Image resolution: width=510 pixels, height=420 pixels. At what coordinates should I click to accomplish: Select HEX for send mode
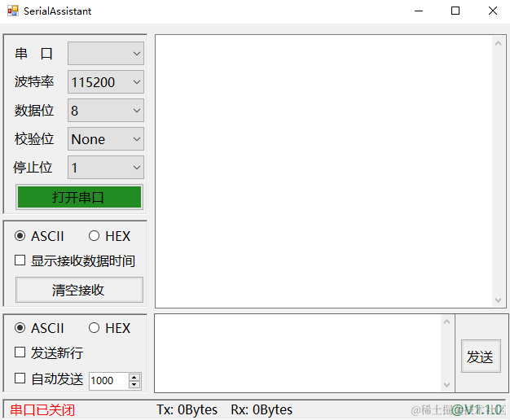(x=110, y=328)
